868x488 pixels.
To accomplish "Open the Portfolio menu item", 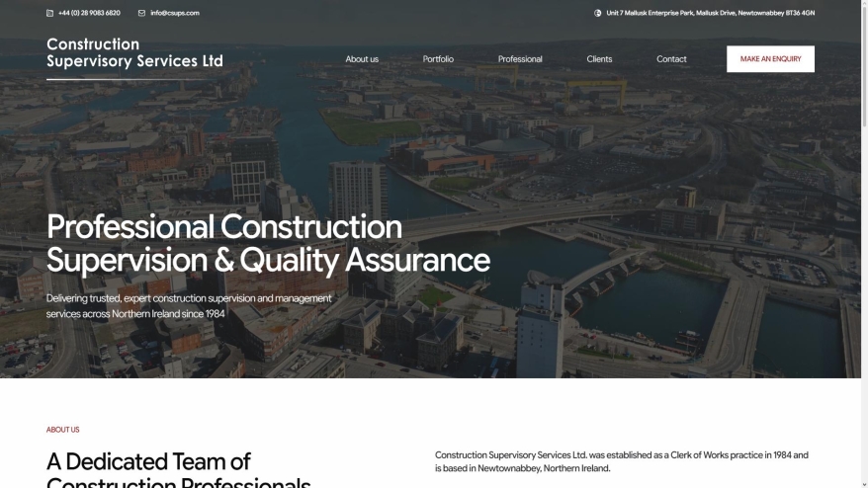I will pos(438,59).
